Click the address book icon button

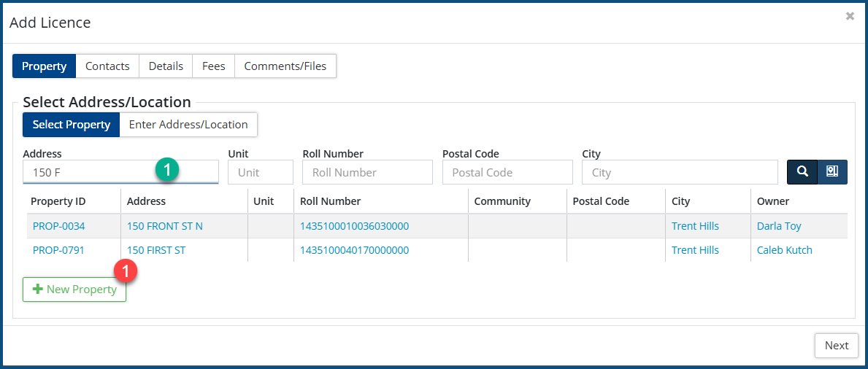click(832, 172)
